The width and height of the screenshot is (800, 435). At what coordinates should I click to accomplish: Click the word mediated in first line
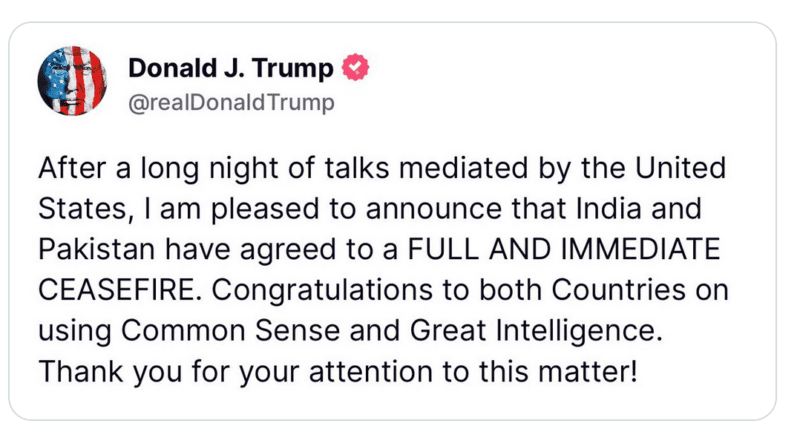463,168
